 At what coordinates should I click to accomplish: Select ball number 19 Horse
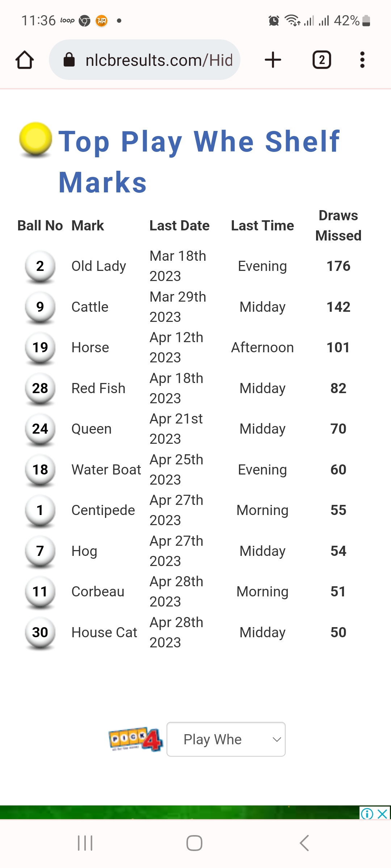40,348
